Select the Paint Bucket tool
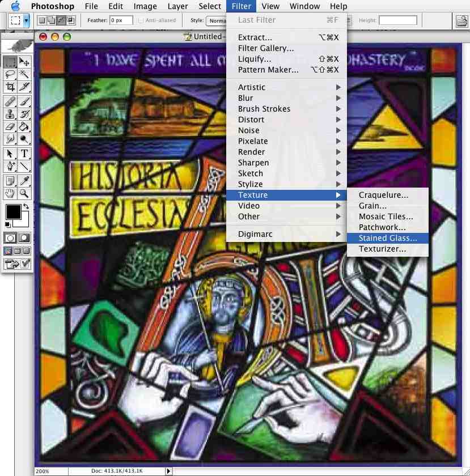Image resolution: width=470 pixels, height=476 pixels. click(24, 126)
